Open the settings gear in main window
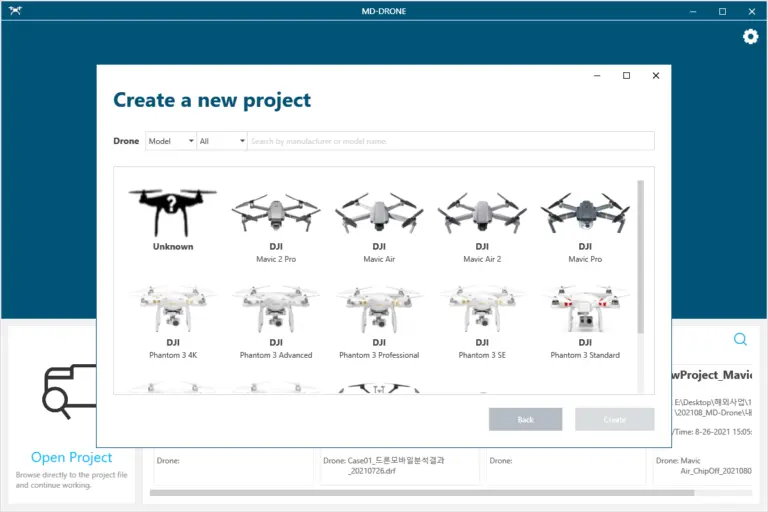The image size is (768, 512). pos(750,37)
